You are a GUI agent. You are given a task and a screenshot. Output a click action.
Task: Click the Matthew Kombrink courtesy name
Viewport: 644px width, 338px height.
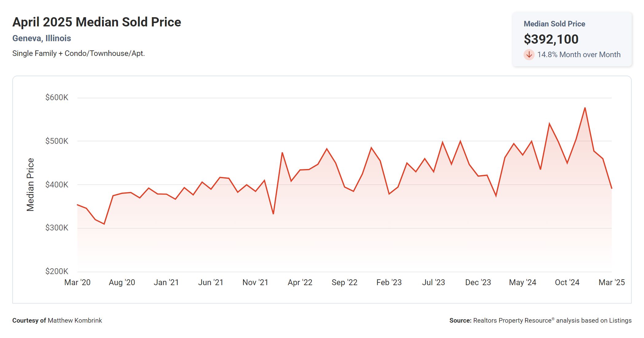75,320
